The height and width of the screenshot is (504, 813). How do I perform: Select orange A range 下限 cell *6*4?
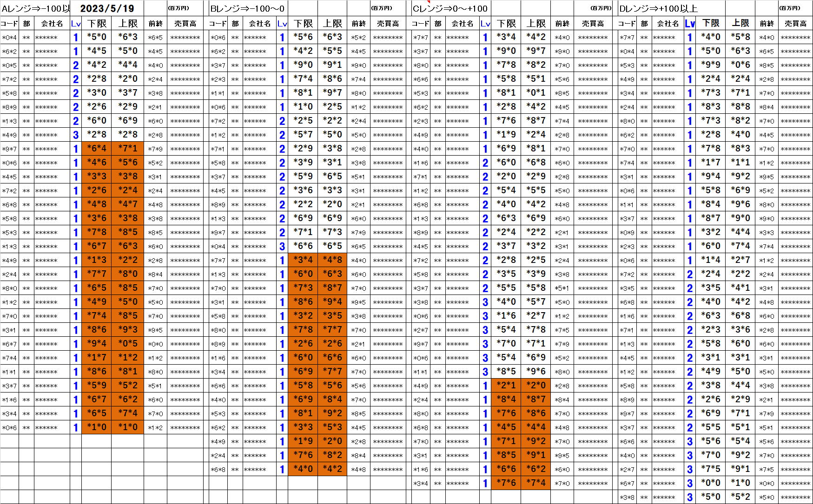(97, 149)
